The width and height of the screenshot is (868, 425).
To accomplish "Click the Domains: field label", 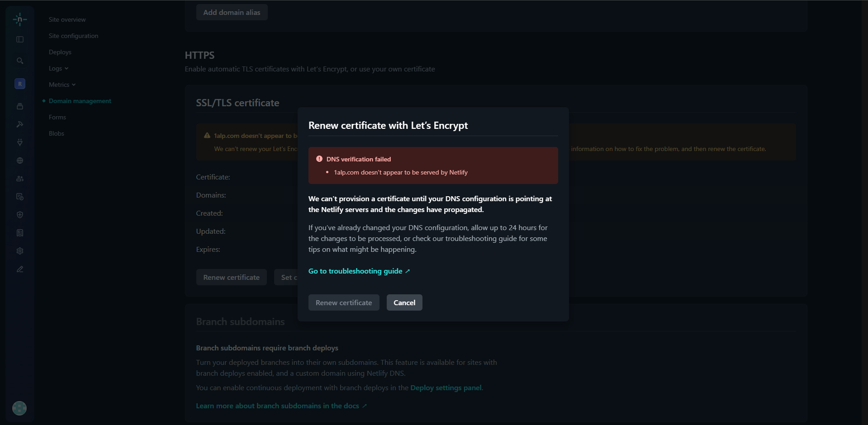I will pos(211,195).
